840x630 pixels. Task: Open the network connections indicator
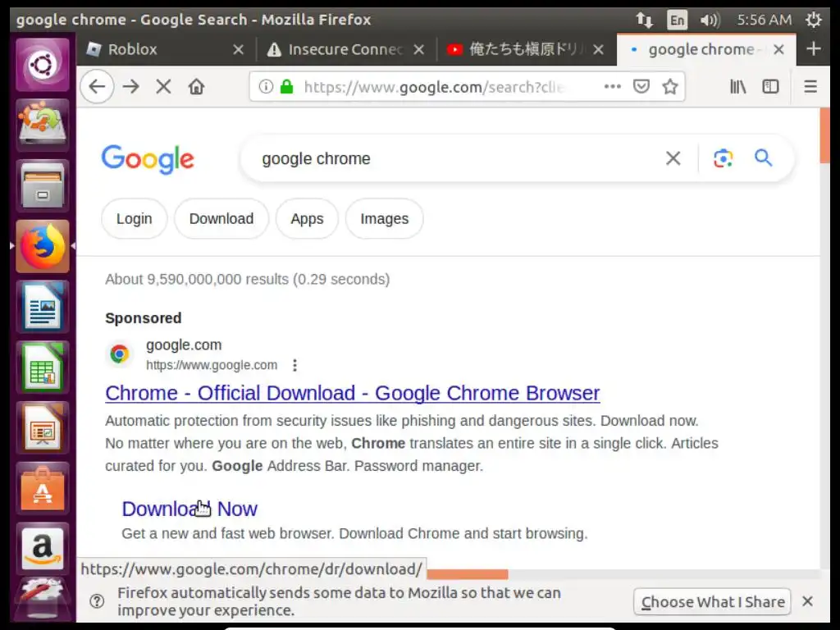[645, 20]
